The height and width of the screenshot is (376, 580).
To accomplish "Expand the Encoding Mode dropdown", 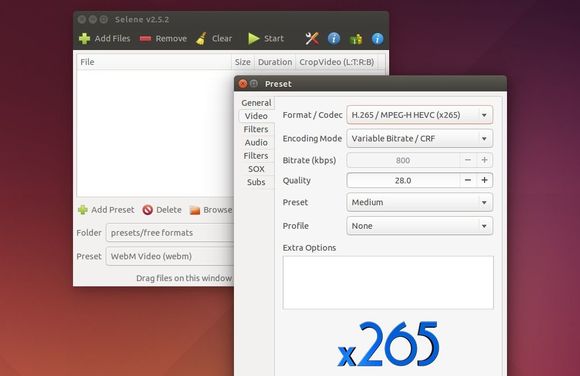I will coord(419,139).
